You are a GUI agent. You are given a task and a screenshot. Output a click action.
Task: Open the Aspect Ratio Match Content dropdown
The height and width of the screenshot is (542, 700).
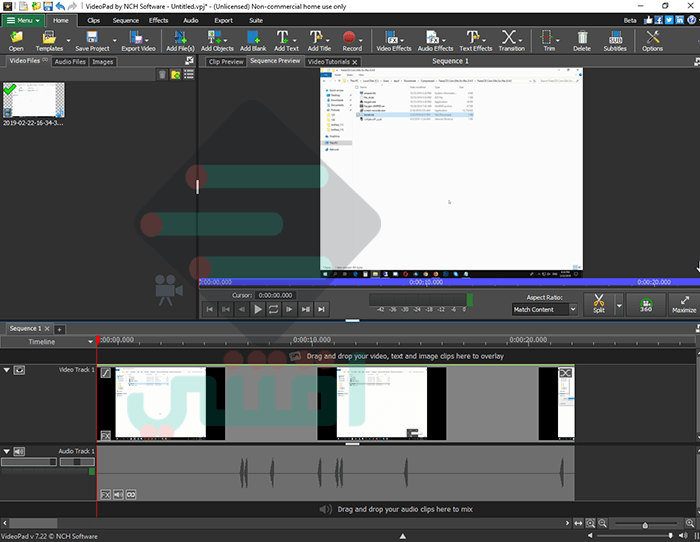545,309
